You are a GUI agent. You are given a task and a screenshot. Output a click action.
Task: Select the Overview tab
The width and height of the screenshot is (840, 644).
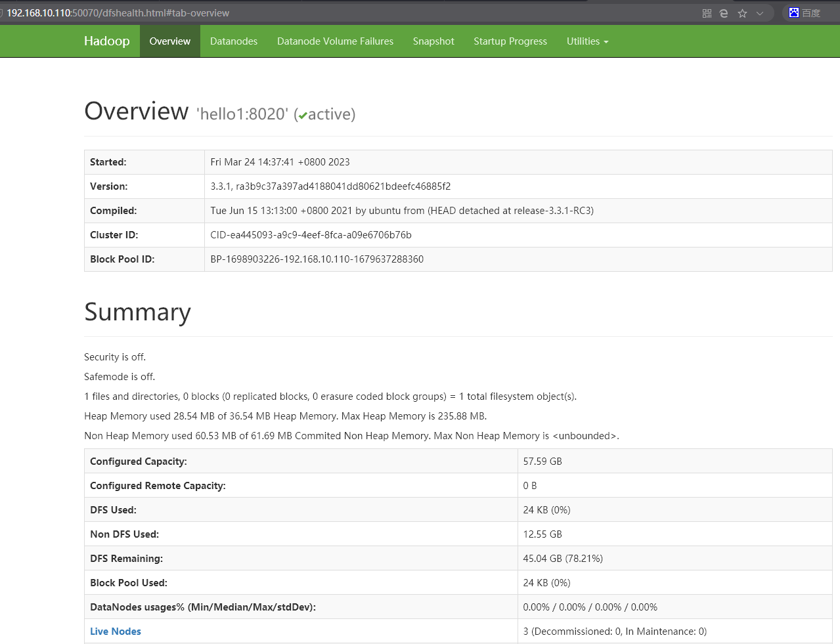click(169, 41)
